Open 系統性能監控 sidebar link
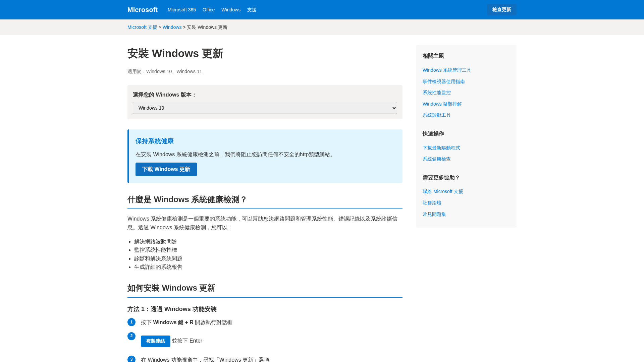This screenshot has width=644, height=362. pyautogui.click(x=436, y=93)
